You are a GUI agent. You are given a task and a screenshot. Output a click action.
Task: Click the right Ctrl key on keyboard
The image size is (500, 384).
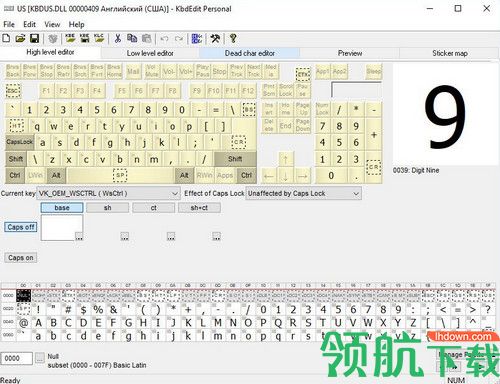point(246,175)
